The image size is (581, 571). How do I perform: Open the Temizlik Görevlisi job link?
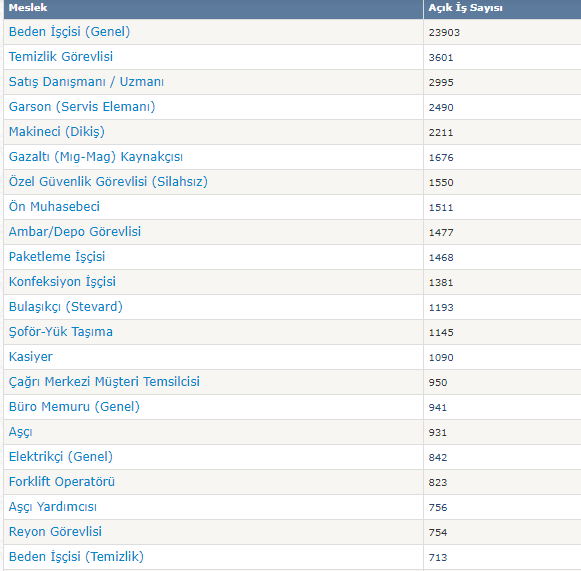[61, 57]
